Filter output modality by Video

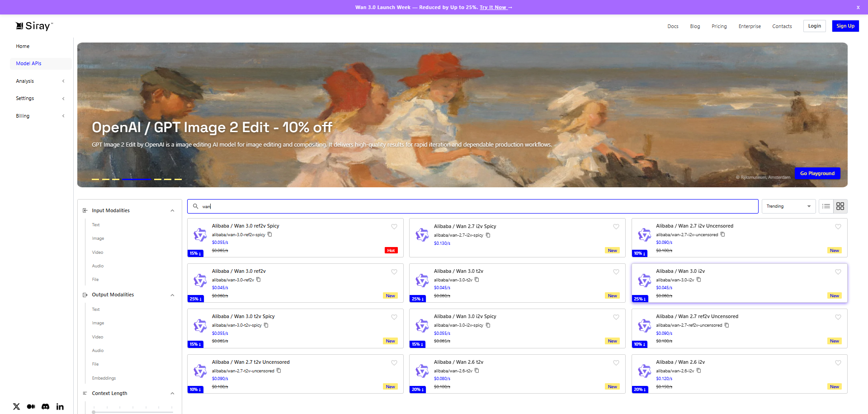click(98, 337)
